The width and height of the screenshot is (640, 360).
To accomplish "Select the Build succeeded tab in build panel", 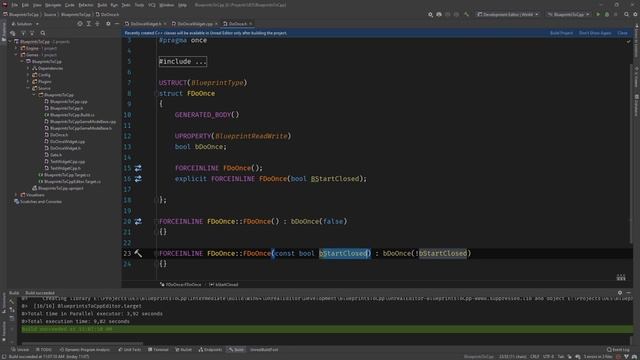I will coord(40,293).
